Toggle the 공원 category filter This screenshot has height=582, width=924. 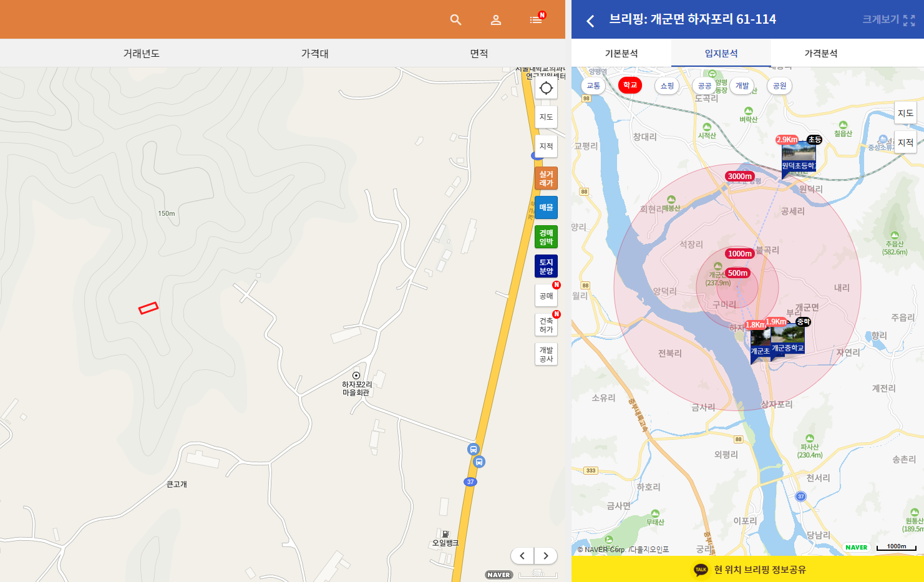tap(779, 85)
